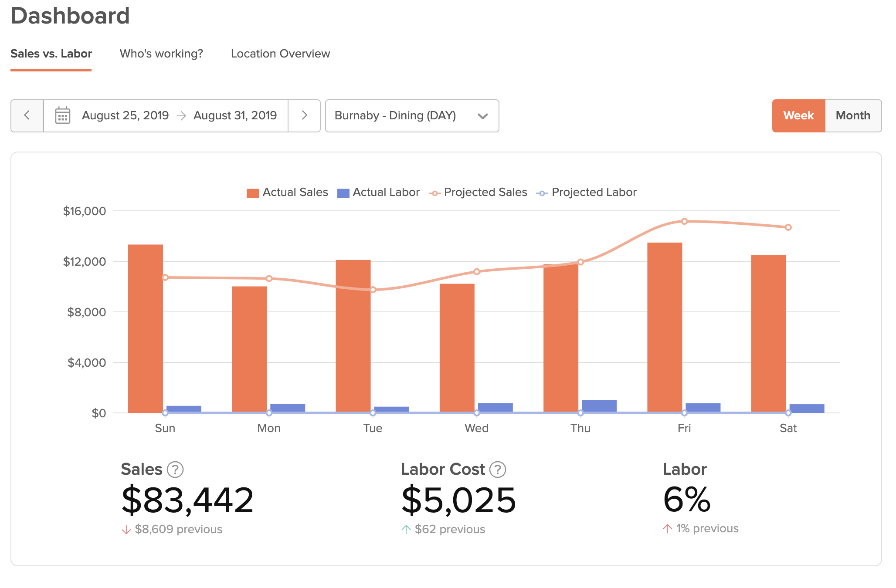Select the Sales vs. Labor tab

click(x=51, y=54)
